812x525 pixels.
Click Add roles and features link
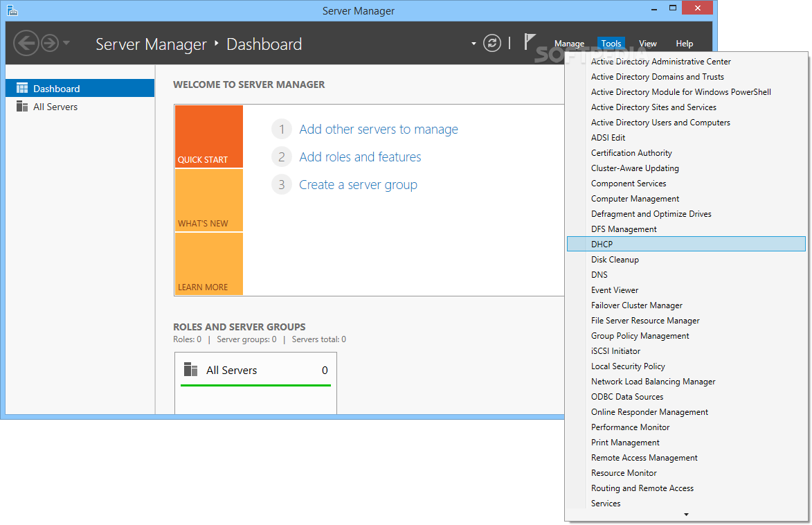(x=360, y=157)
